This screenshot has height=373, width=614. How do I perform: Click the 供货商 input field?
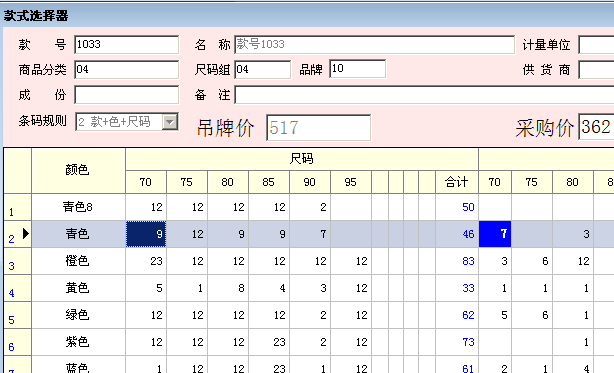pyautogui.click(x=596, y=70)
